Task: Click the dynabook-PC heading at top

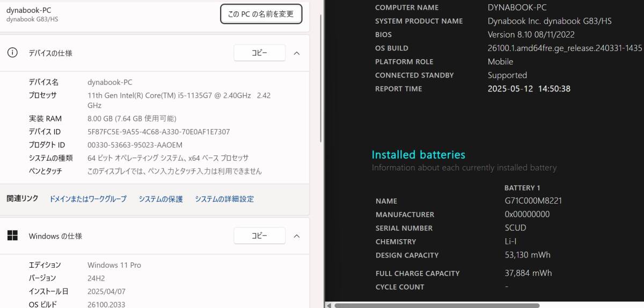Action: tap(28, 10)
